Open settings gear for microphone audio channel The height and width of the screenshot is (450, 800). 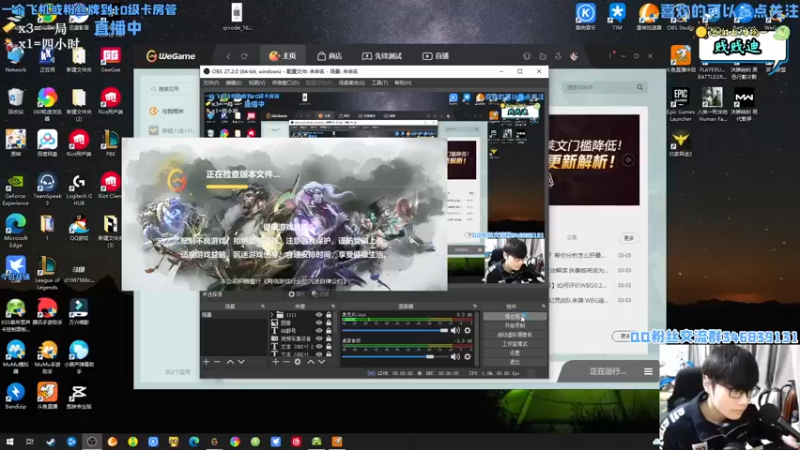tap(467, 331)
